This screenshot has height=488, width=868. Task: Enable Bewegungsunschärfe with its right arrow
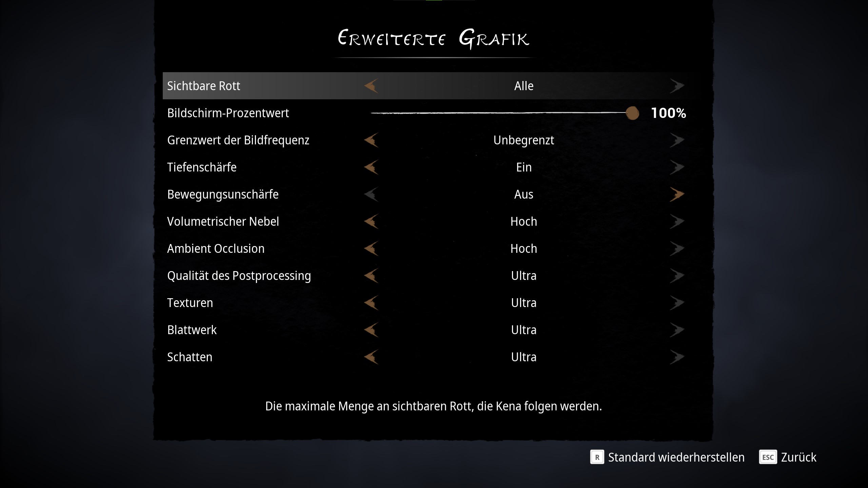tap(677, 194)
